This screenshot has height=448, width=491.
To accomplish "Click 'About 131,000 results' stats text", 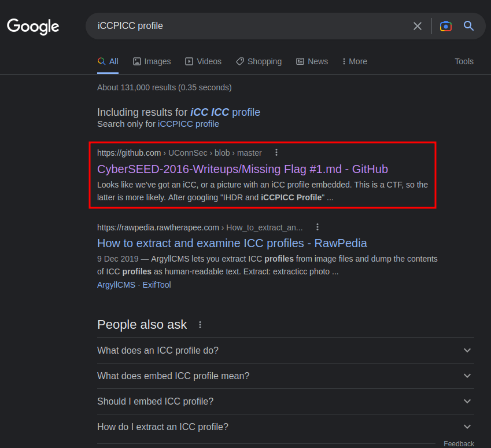I will click(164, 87).
